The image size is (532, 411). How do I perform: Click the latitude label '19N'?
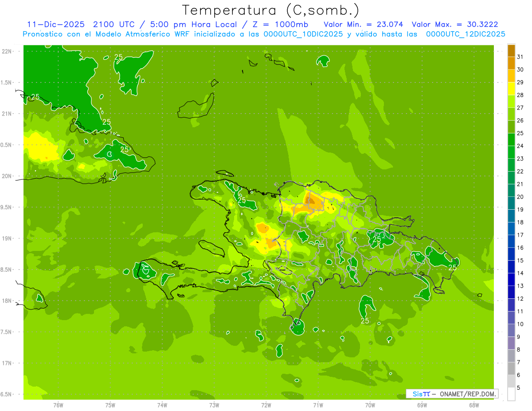point(7,239)
